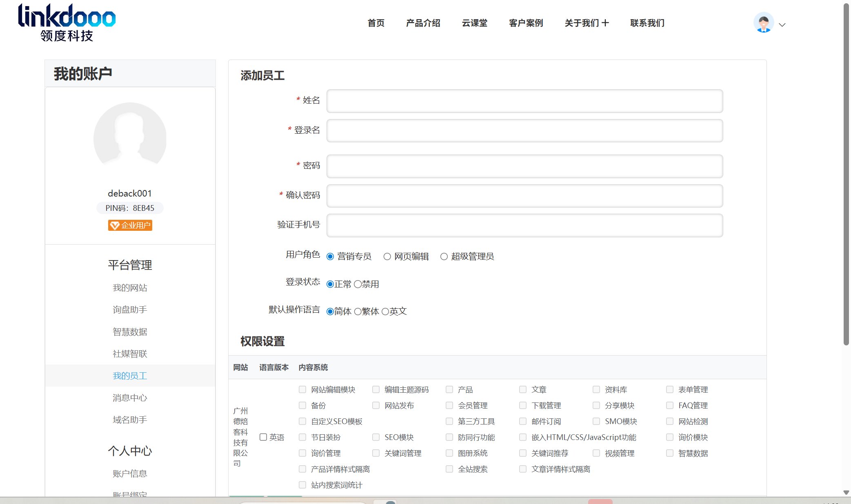Select the 超级管理员 role radio

[x=444, y=256]
